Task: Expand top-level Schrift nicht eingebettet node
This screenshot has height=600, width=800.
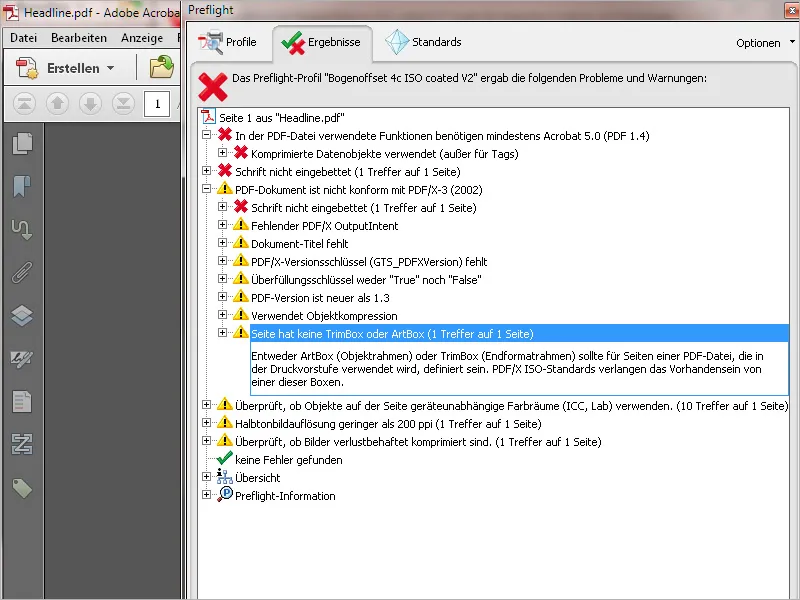Action: pos(207,170)
